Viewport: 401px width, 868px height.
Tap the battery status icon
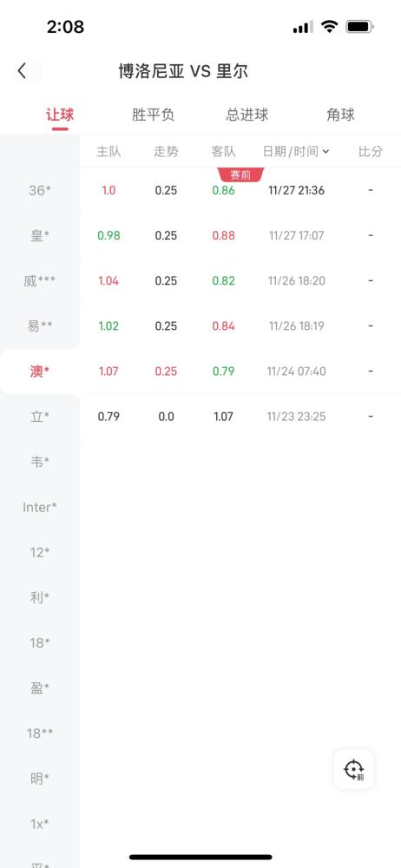360,27
